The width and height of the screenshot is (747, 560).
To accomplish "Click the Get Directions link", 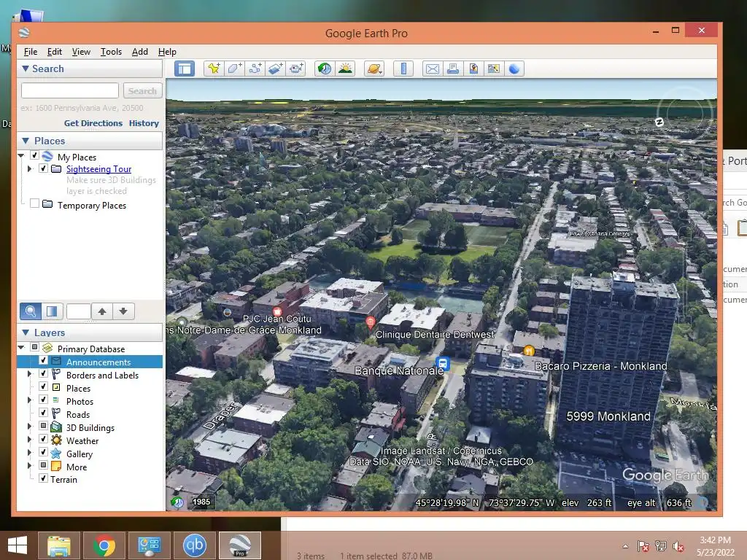I will (93, 122).
